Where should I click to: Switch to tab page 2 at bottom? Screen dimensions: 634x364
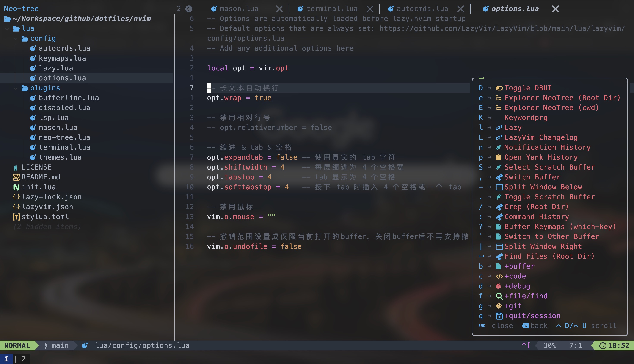point(24,359)
